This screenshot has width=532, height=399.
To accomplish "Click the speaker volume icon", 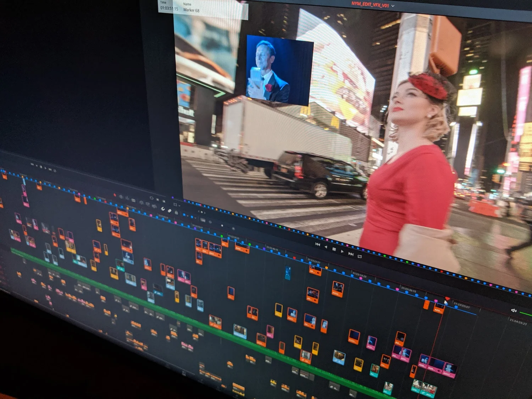I will [513, 311].
